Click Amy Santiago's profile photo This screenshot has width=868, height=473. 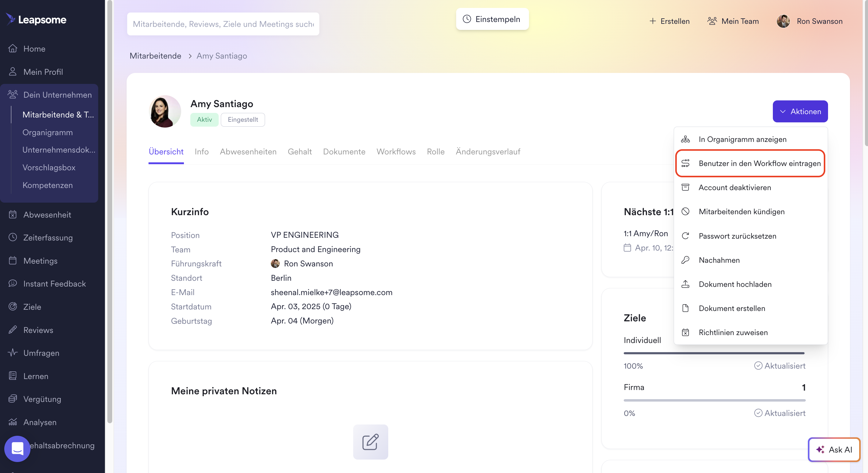[165, 111]
